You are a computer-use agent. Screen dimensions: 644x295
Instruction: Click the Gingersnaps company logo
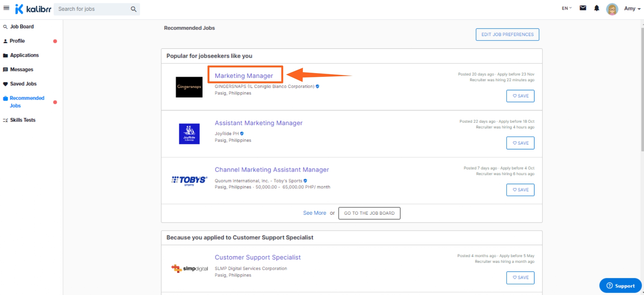click(189, 87)
